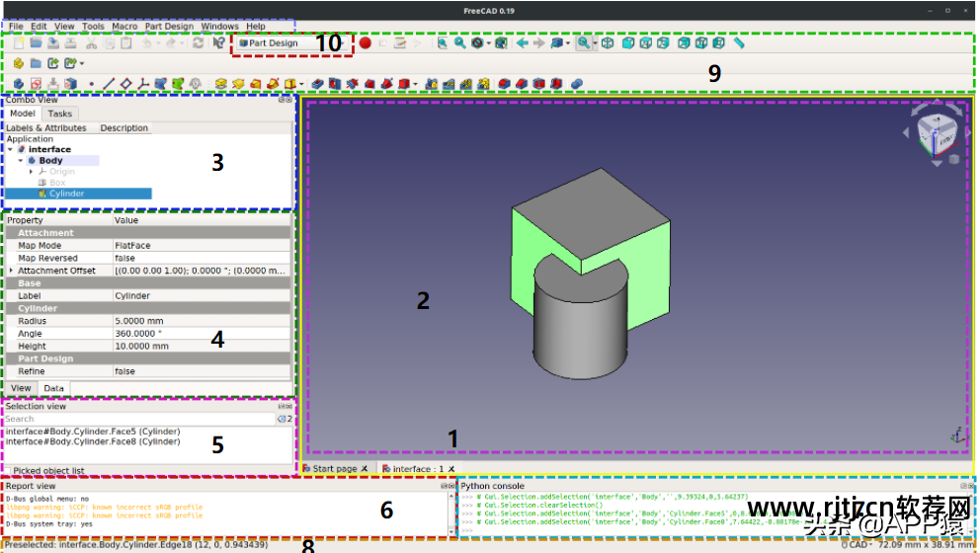The image size is (980, 553).
Task: Switch to the Tasks tab
Action: pos(60,114)
